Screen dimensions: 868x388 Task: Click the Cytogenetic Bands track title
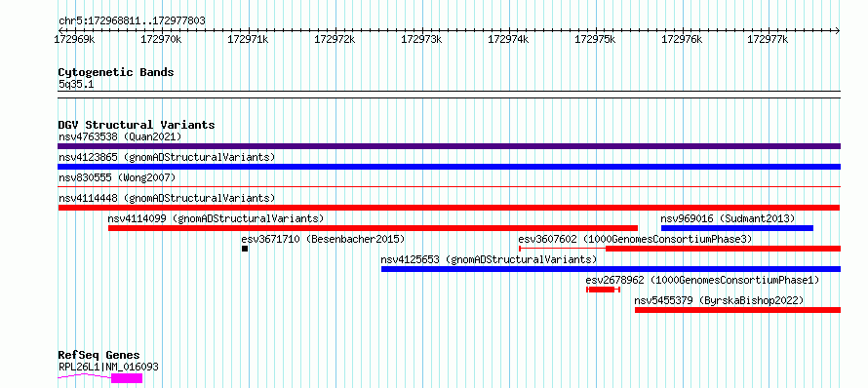[x=116, y=72]
